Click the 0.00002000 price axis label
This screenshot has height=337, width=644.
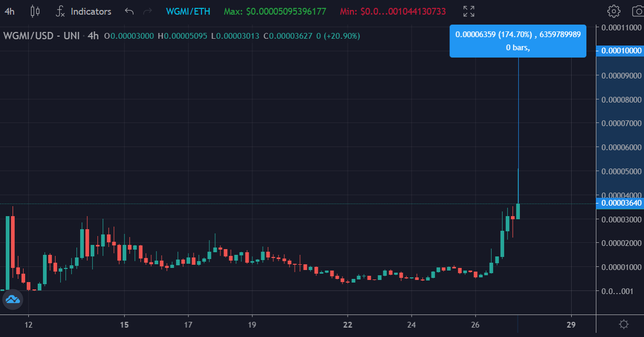point(621,243)
